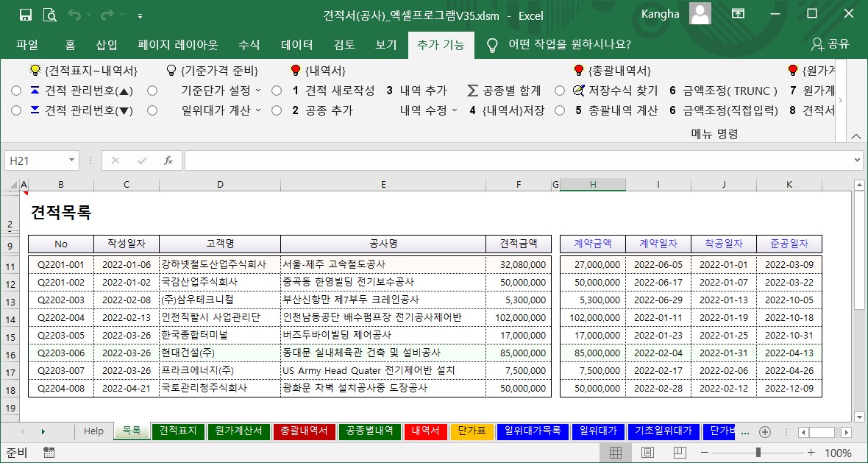Select radio button beside 견적 관리번호(▲)
The height and width of the screenshot is (463, 868).
(x=16, y=91)
